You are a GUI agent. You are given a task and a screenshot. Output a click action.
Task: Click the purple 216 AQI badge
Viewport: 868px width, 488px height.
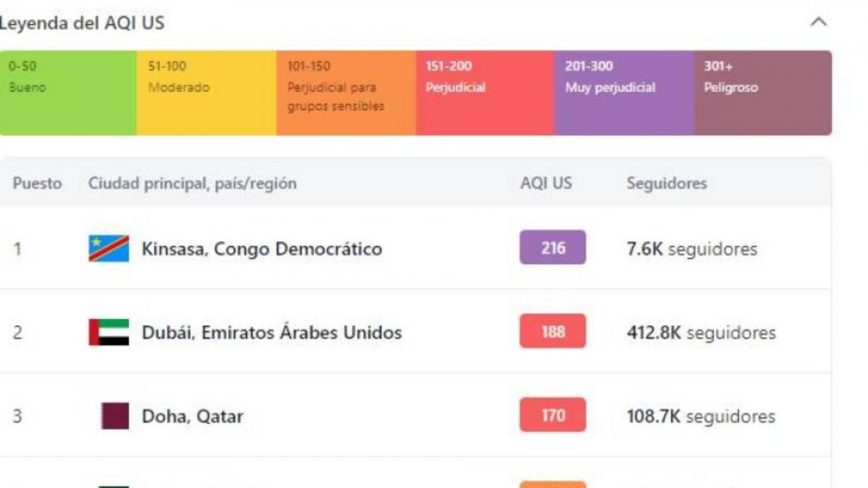coord(553,248)
